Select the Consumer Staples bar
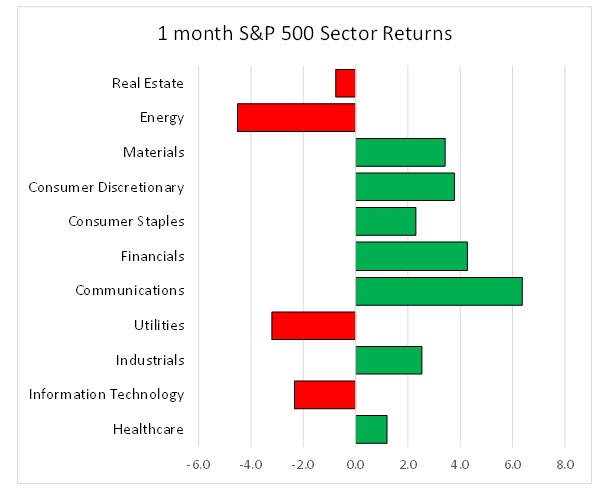607x496 pixels. coord(385,221)
